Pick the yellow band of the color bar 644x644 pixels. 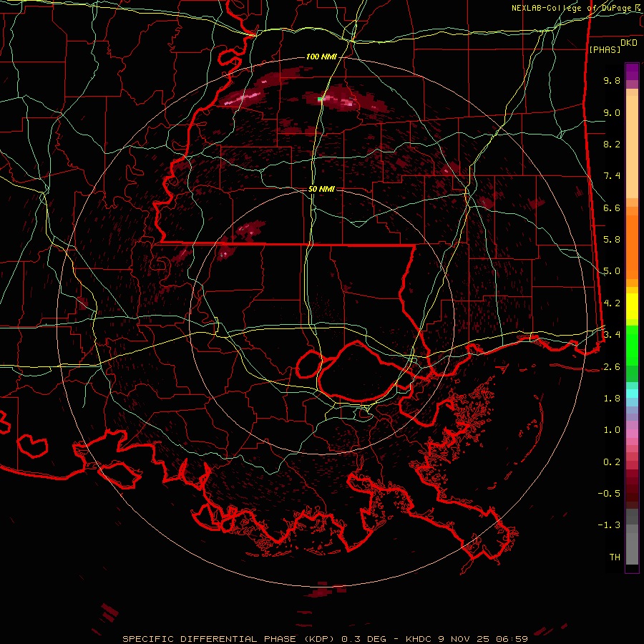632,306
